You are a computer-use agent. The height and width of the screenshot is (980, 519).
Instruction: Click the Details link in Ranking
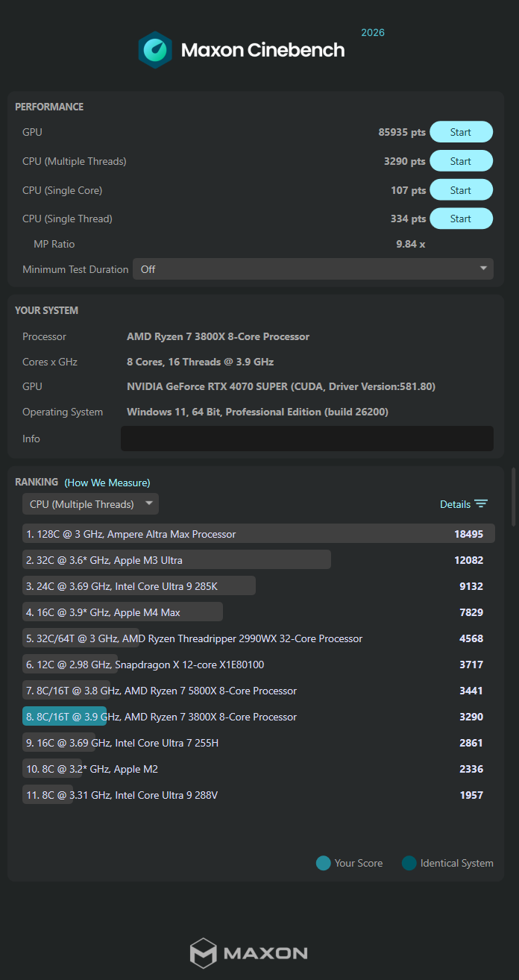[x=455, y=504]
